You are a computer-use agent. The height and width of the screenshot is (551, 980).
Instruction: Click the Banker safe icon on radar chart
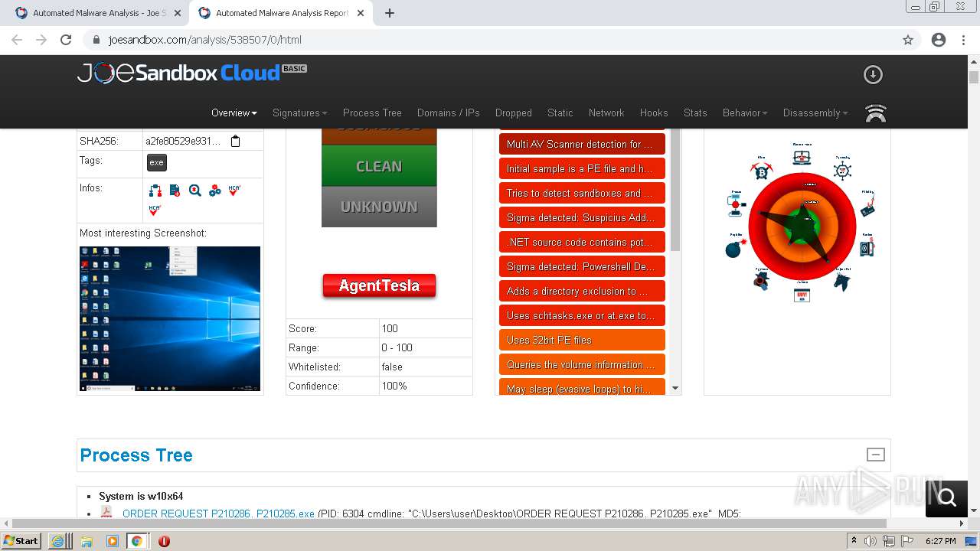pos(867,247)
